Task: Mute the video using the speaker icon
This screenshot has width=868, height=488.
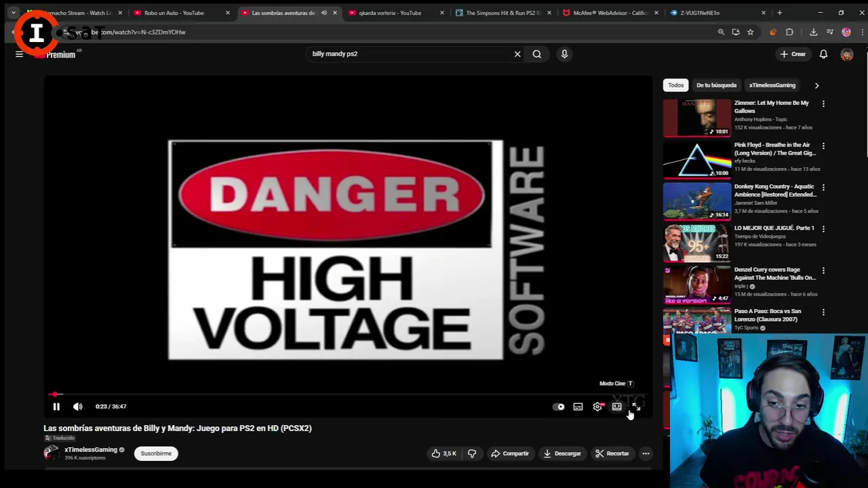Action: [78, 407]
